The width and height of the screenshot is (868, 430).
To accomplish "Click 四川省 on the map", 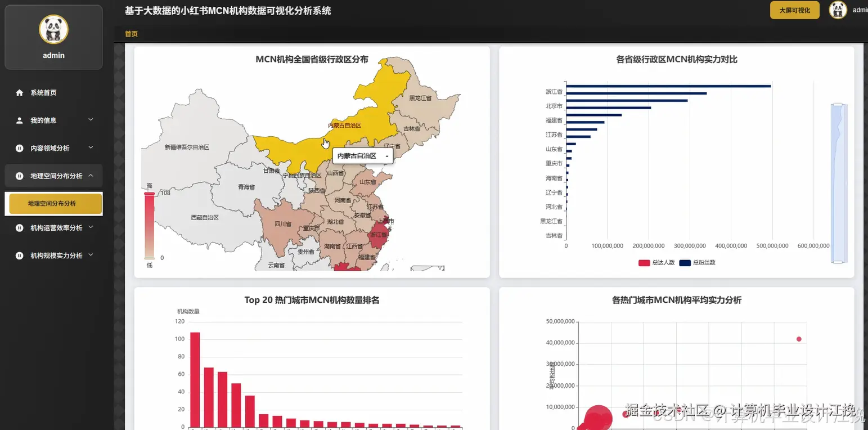I will pyautogui.click(x=283, y=224).
